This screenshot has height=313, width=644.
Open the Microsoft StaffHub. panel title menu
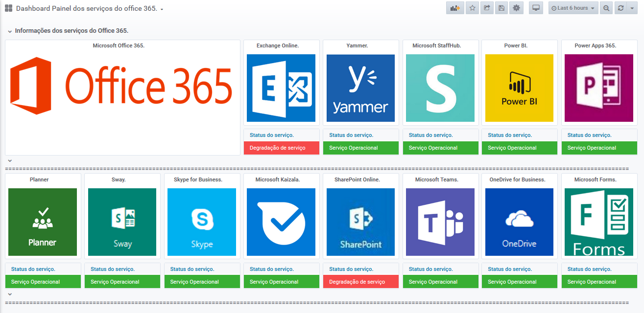437,45
